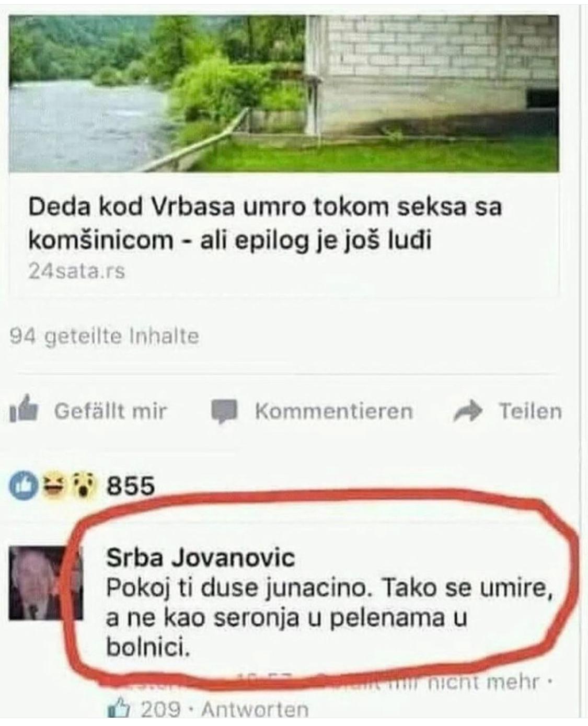Screen dimensions: 588x726
Task: Click the comment text starting with Pokoj ti duse
Action: coord(329,619)
